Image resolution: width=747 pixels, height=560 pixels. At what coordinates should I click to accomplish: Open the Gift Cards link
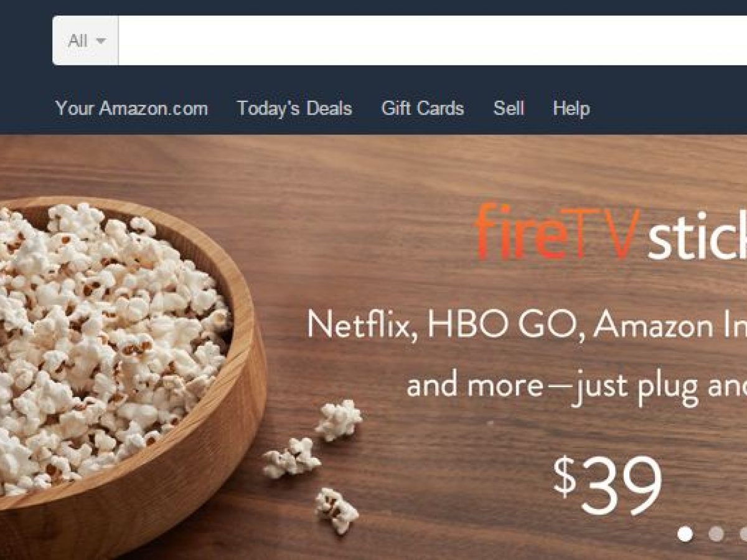tap(423, 108)
